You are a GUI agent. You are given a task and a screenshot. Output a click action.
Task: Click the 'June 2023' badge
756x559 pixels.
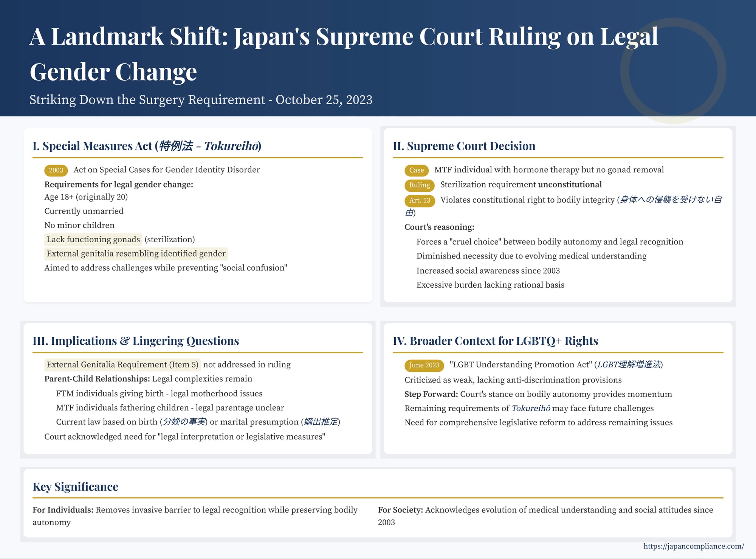click(x=424, y=365)
